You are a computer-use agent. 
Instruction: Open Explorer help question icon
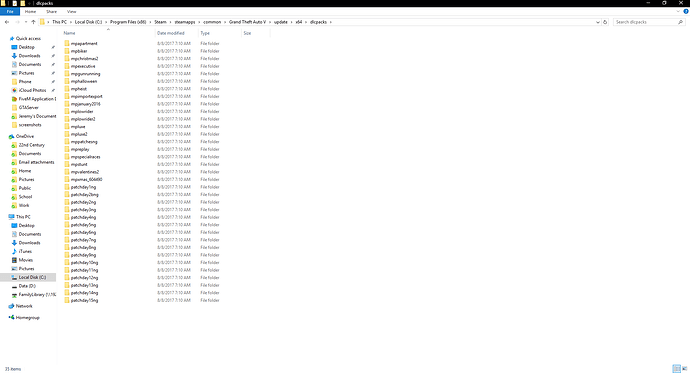686,11
